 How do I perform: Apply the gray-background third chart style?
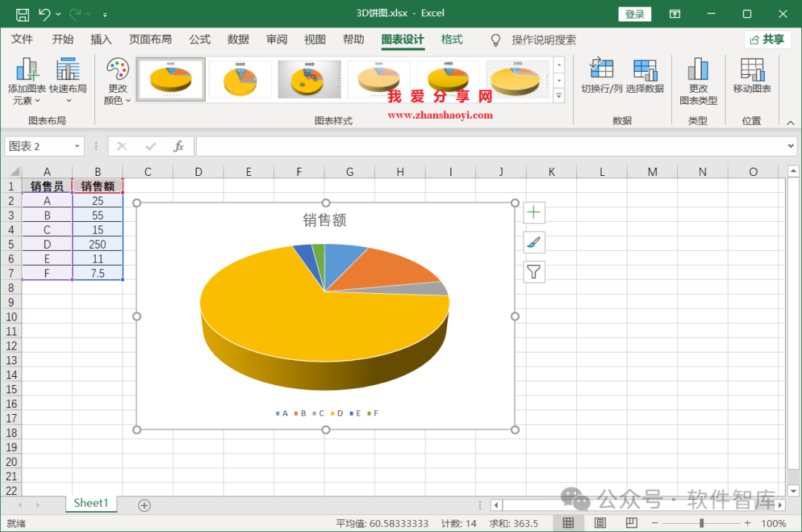click(310, 79)
